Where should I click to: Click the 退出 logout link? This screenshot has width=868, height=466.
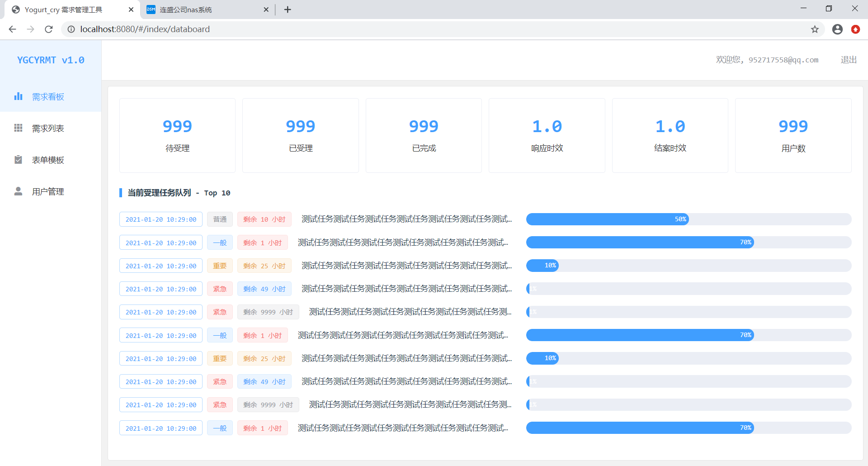point(849,60)
